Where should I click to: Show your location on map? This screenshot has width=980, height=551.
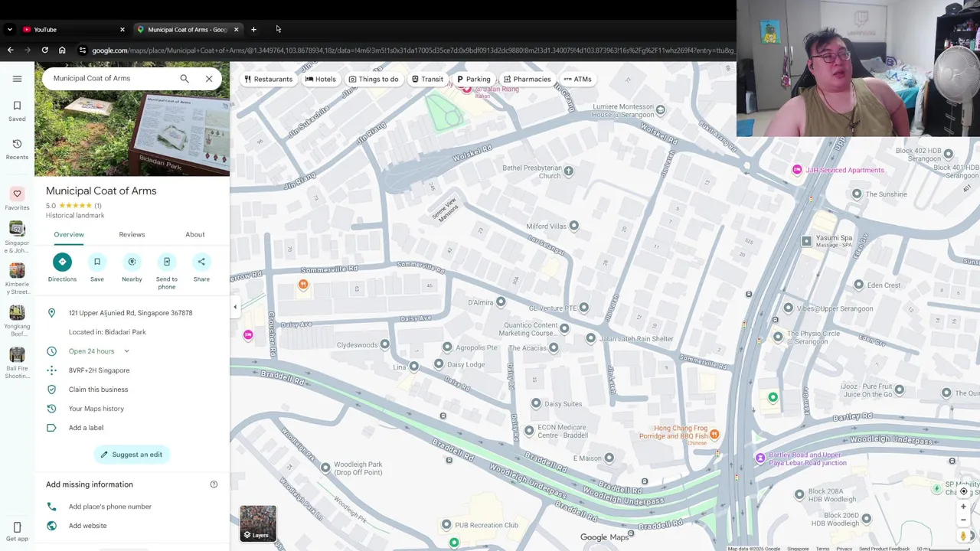tap(964, 491)
